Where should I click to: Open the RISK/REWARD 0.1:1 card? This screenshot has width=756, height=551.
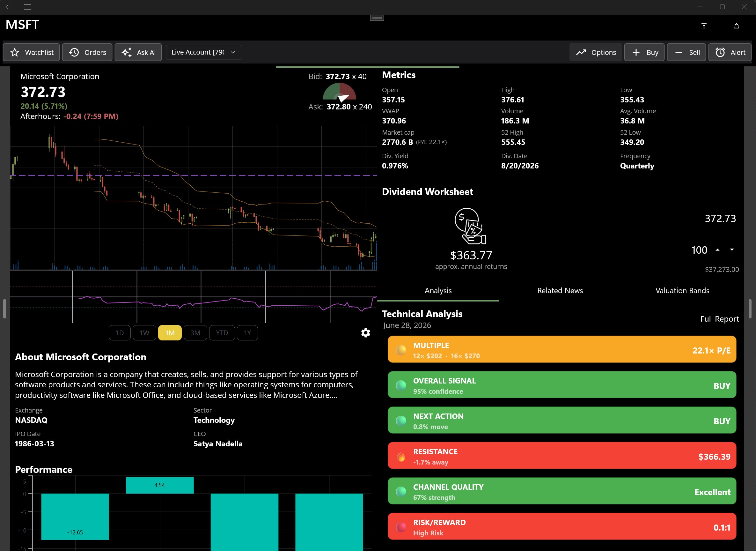pos(562,526)
